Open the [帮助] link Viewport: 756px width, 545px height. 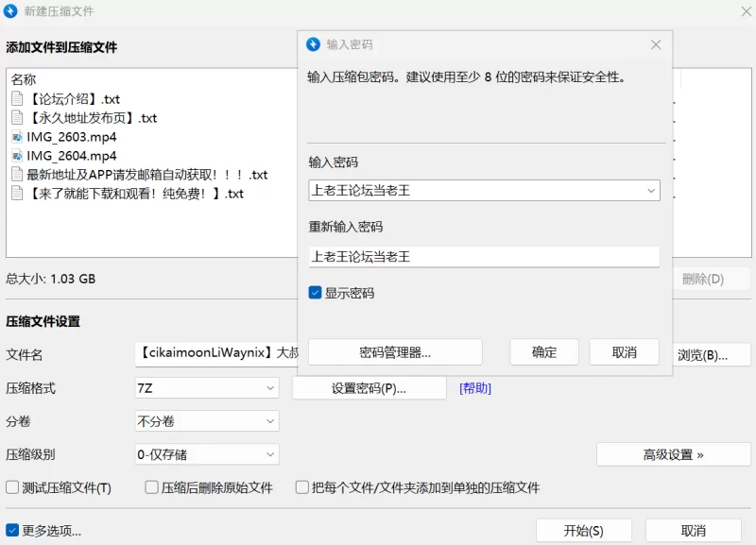click(475, 388)
